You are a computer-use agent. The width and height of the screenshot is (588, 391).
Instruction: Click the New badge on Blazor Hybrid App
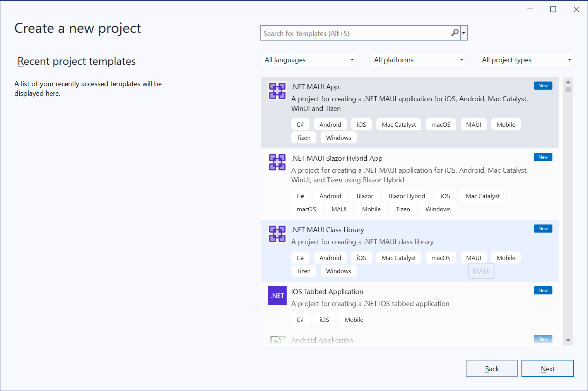[x=543, y=157]
